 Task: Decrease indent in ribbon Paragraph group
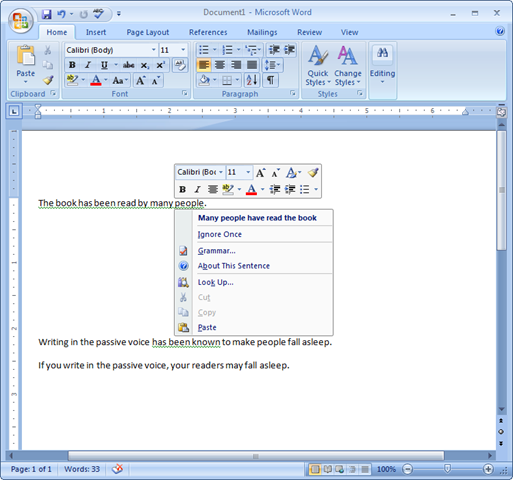274,50
